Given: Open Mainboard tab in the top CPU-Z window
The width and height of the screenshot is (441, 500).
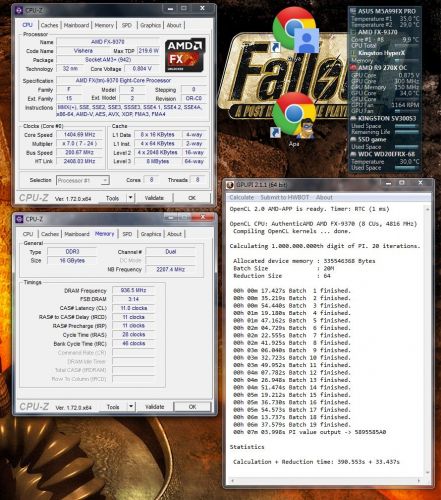Looking at the screenshot, I should click(76, 25).
